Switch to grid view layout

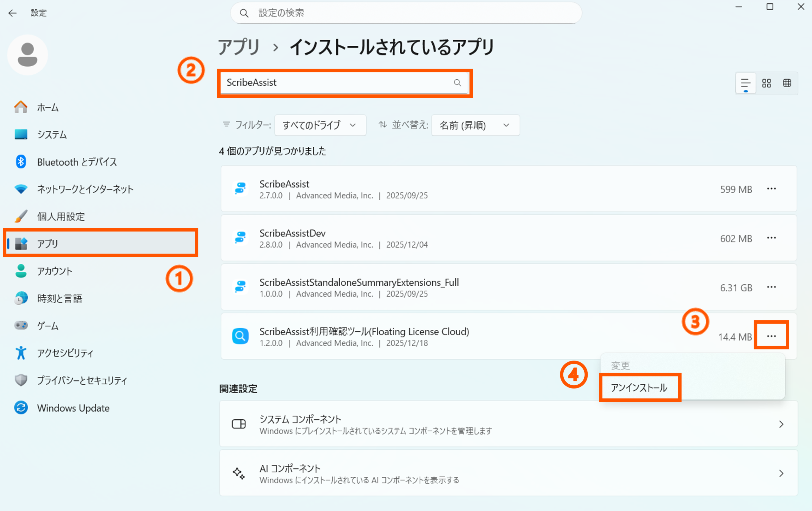pyautogui.click(x=766, y=83)
